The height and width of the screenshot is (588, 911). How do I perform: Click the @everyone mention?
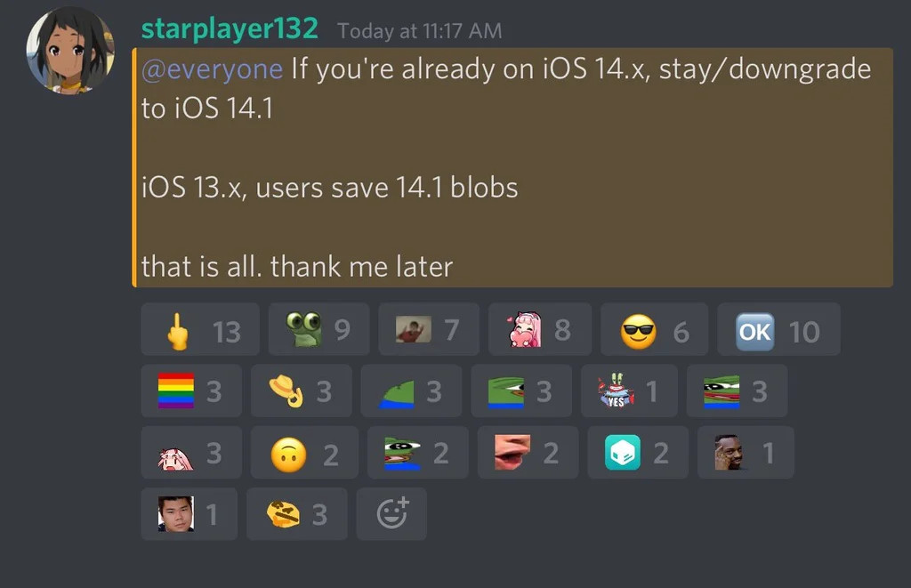[x=212, y=69]
